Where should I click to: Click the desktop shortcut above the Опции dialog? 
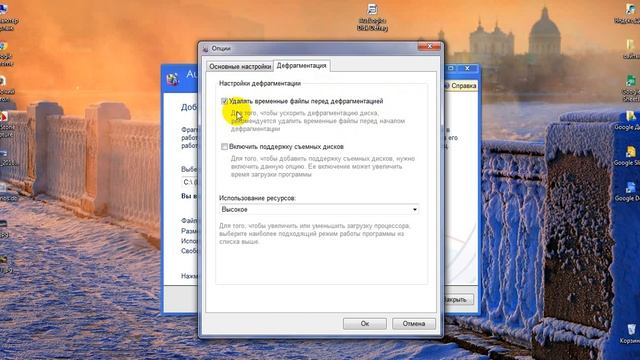coord(372,17)
